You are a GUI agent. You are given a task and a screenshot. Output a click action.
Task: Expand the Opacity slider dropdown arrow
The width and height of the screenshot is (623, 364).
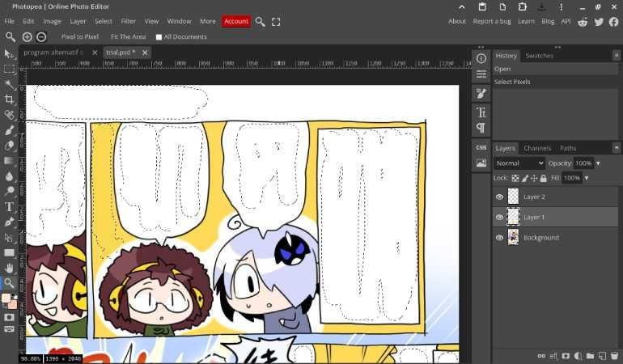coord(598,163)
